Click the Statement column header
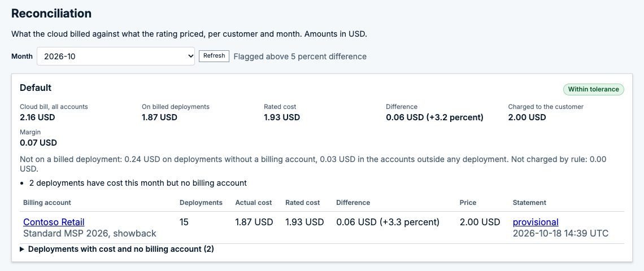Image resolution: width=644 pixels, height=271 pixels. (x=529, y=203)
